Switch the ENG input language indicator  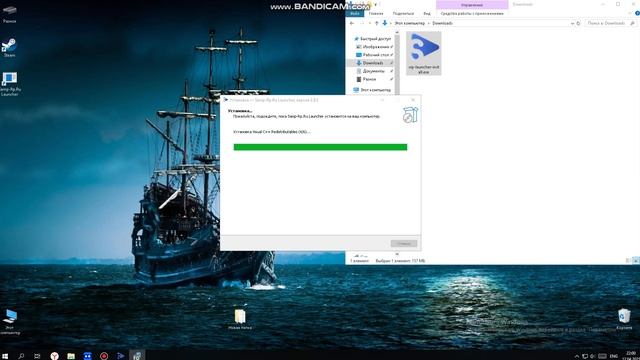(x=613, y=356)
